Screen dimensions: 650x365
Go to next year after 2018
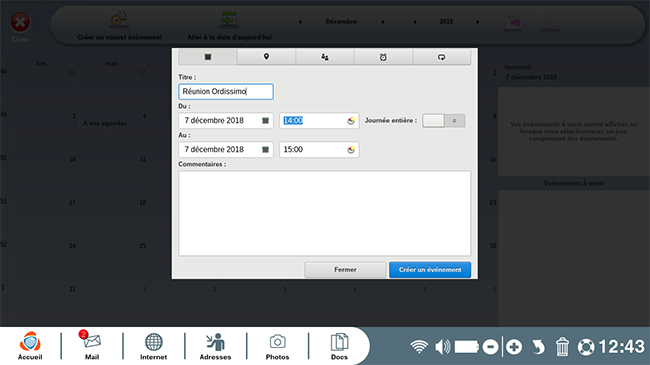coord(478,22)
